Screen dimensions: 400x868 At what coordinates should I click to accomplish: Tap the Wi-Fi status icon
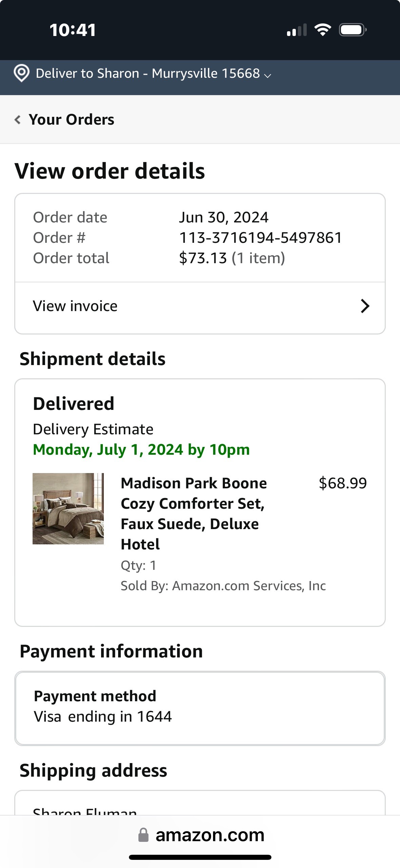323,30
